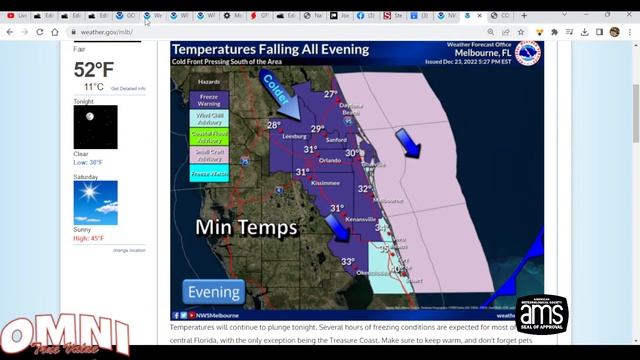The image size is (640, 360).
Task: Switch to the blue floppy icon tab
Action: click(x=420, y=16)
